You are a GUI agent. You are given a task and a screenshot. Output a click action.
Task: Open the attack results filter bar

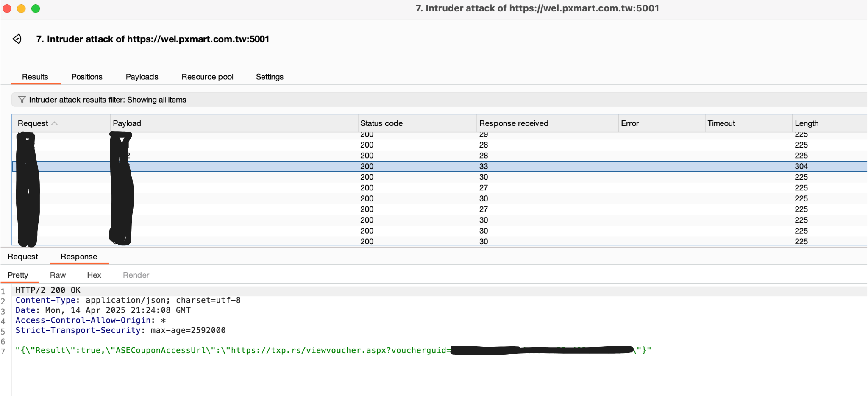(x=439, y=100)
